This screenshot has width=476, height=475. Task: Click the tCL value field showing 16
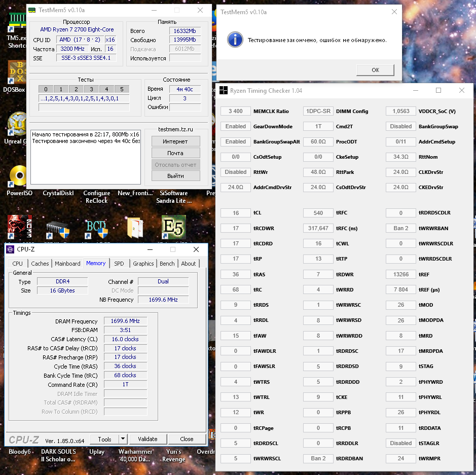click(236, 213)
